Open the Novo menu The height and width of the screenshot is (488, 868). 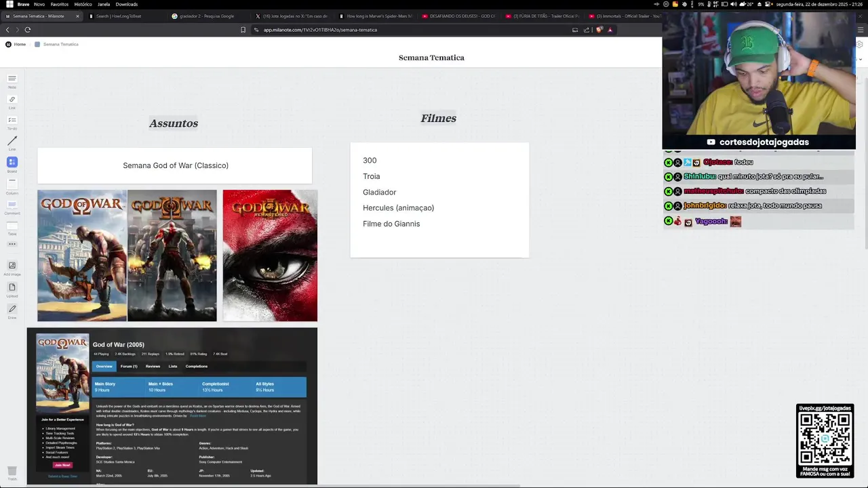[x=39, y=4]
